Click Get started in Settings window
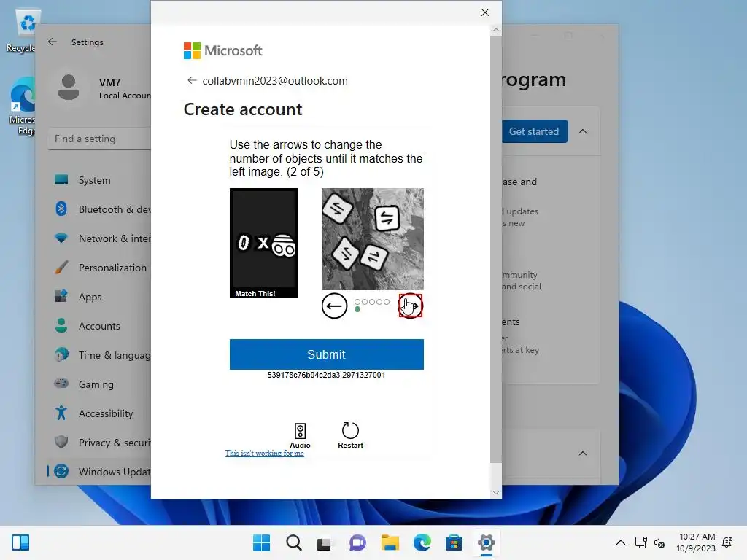This screenshot has width=747, height=560. 535,131
